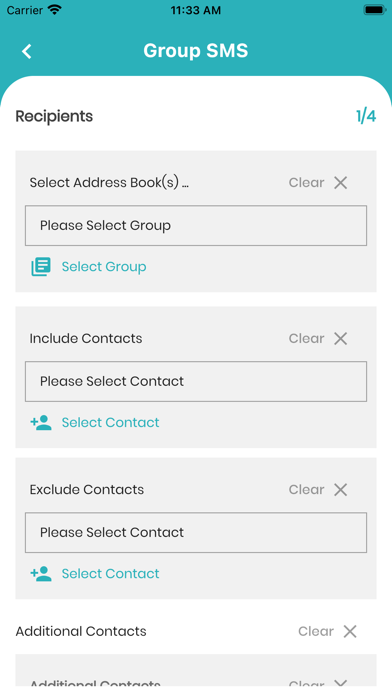Tap the Select Group address book icon
This screenshot has height=696, width=392.
click(41, 267)
